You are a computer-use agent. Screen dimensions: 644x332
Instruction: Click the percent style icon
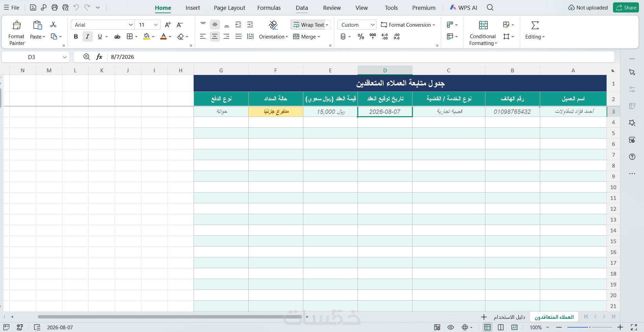tap(361, 36)
